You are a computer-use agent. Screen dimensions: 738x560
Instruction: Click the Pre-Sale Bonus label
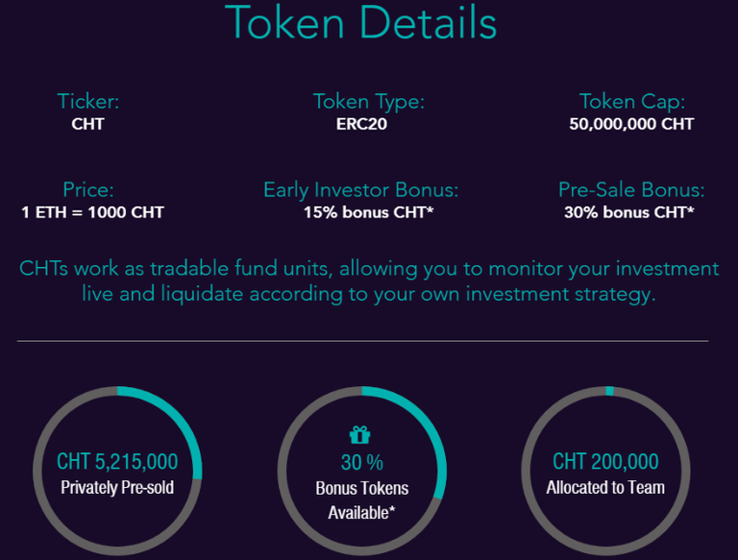click(x=630, y=190)
